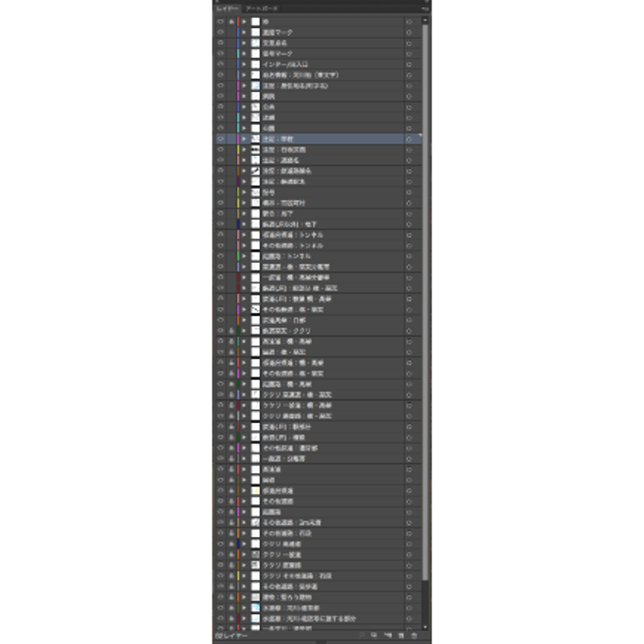Select the 信号マーク layer row
Image resolution: width=644 pixels, height=644 pixels.
(318, 53)
